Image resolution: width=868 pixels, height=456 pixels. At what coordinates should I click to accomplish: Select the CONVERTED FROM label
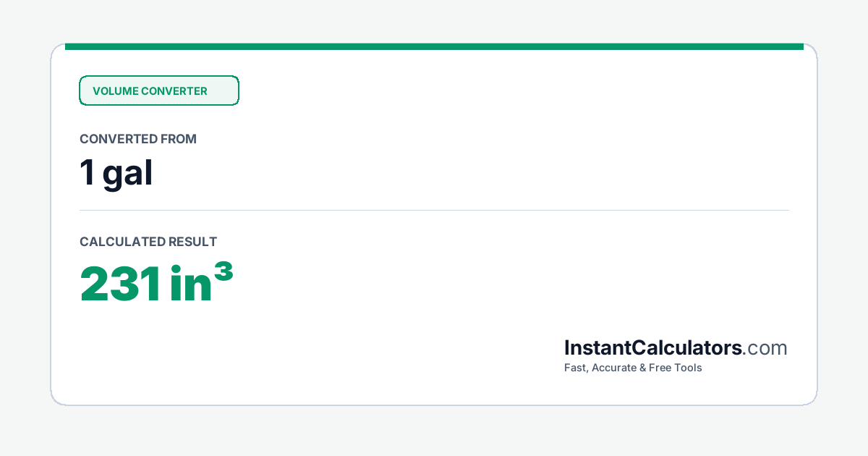point(138,139)
